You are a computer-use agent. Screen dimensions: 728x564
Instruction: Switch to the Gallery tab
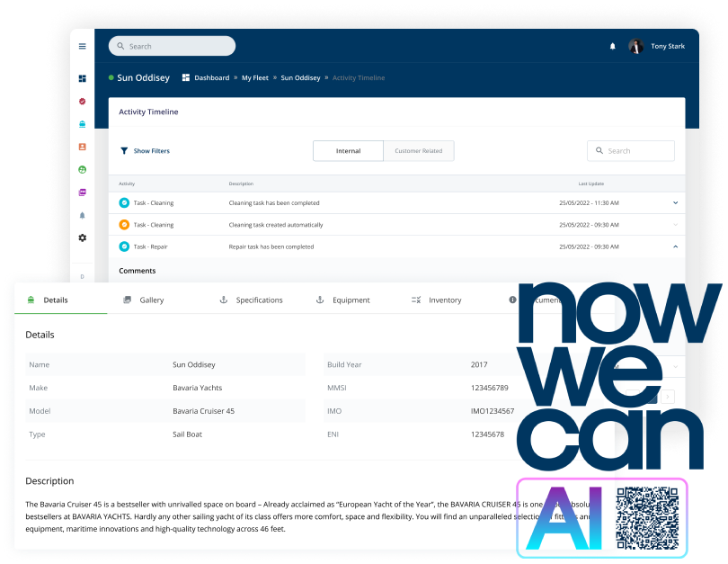(x=144, y=300)
